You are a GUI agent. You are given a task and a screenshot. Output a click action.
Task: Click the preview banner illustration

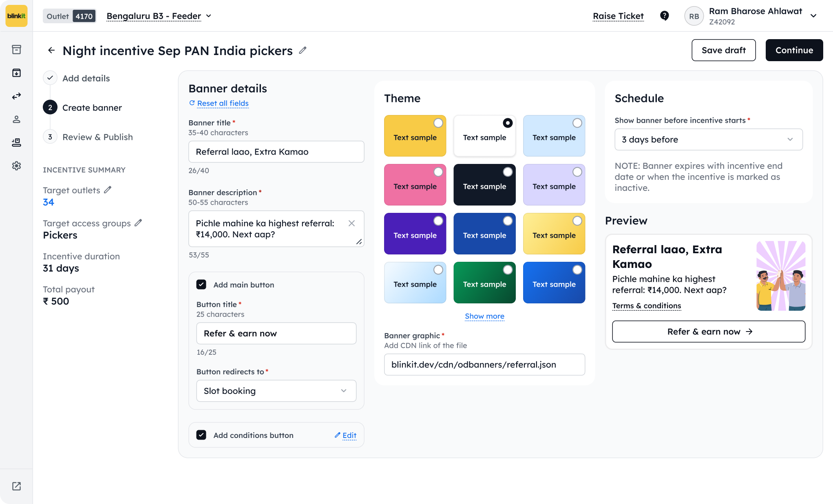click(x=781, y=276)
